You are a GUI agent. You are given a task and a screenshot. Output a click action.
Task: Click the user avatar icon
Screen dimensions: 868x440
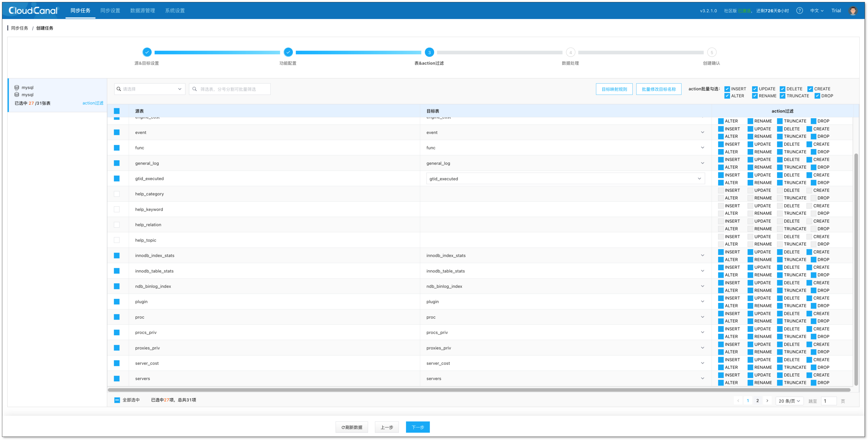tap(853, 11)
